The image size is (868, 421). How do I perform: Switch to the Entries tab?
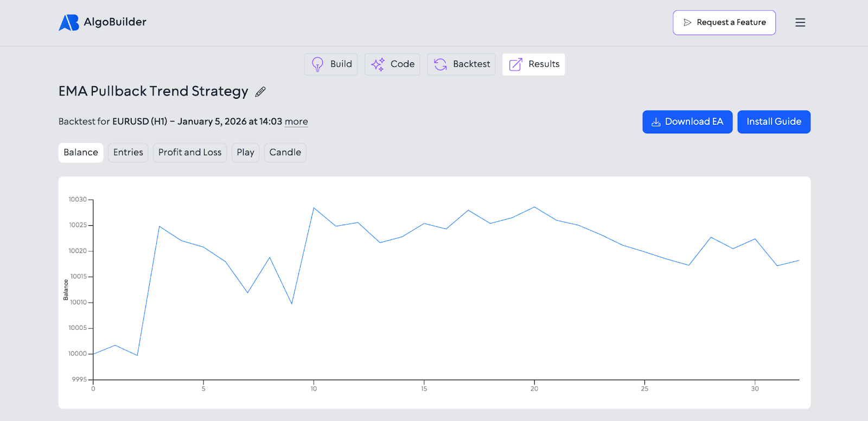[x=128, y=152]
